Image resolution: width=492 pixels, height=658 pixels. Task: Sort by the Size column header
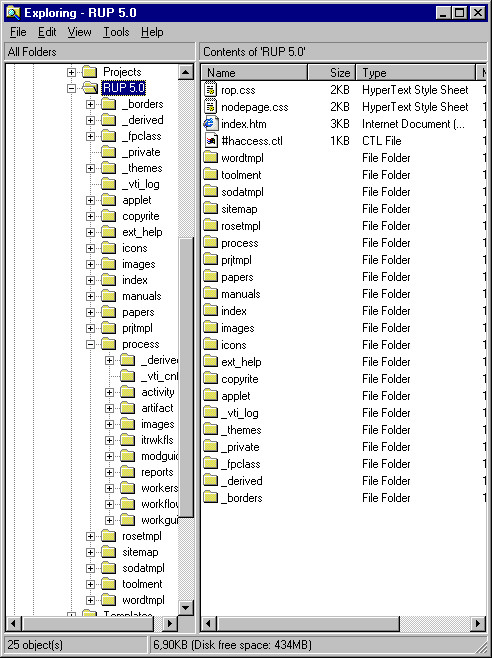tap(332, 73)
